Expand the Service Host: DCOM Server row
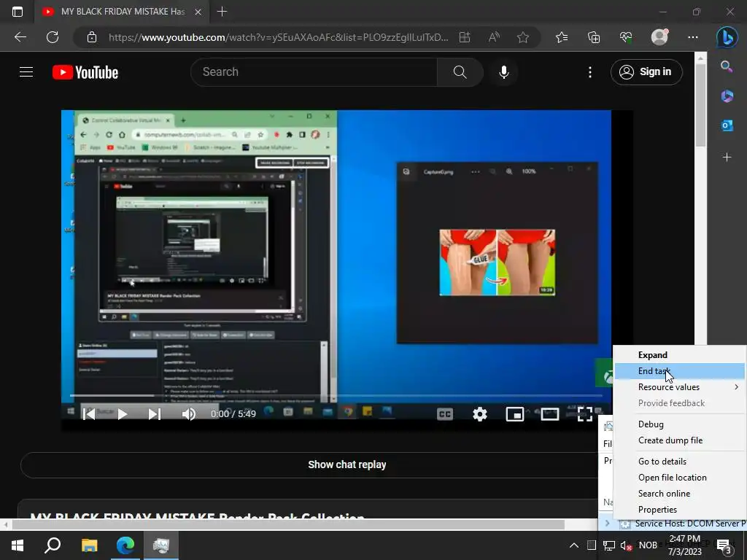This screenshot has width=747, height=560. (x=608, y=524)
